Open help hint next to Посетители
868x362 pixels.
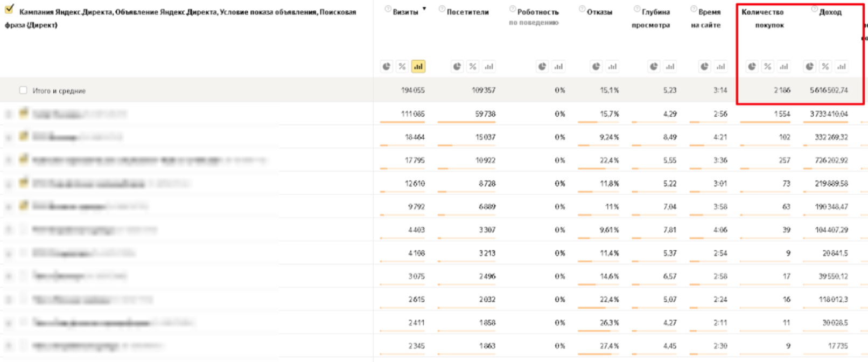coord(442,9)
